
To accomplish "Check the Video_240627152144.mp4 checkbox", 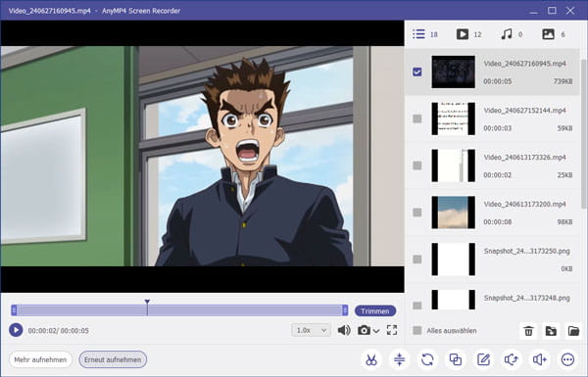I will pos(417,118).
